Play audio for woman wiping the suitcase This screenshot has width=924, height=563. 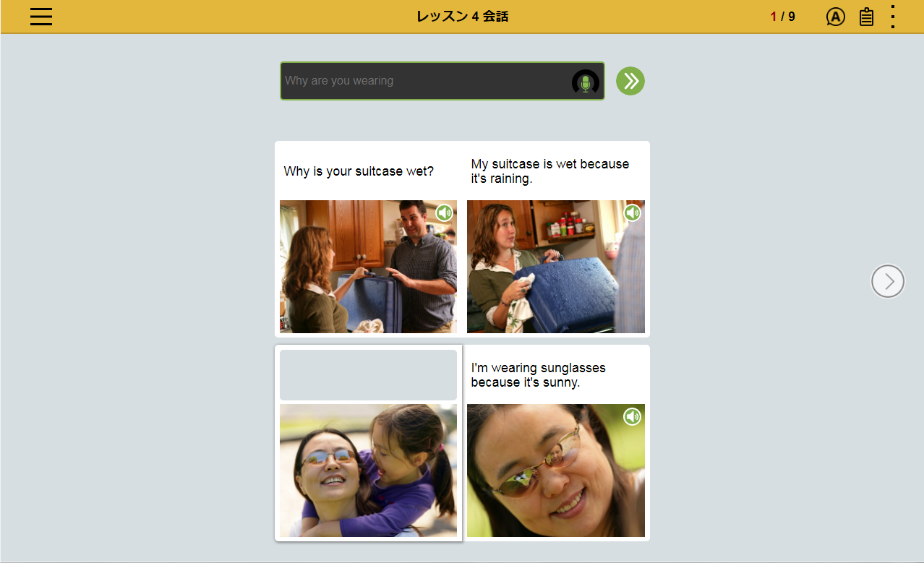633,212
